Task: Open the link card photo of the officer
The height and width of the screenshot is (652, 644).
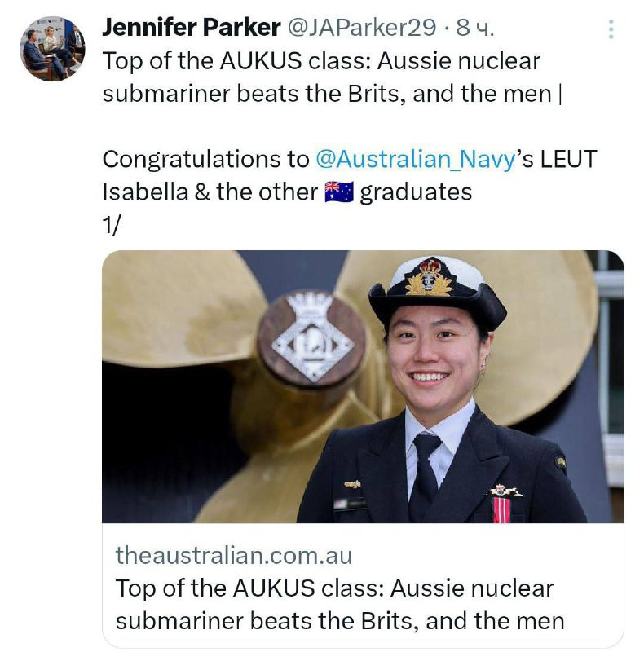Action: [x=363, y=386]
